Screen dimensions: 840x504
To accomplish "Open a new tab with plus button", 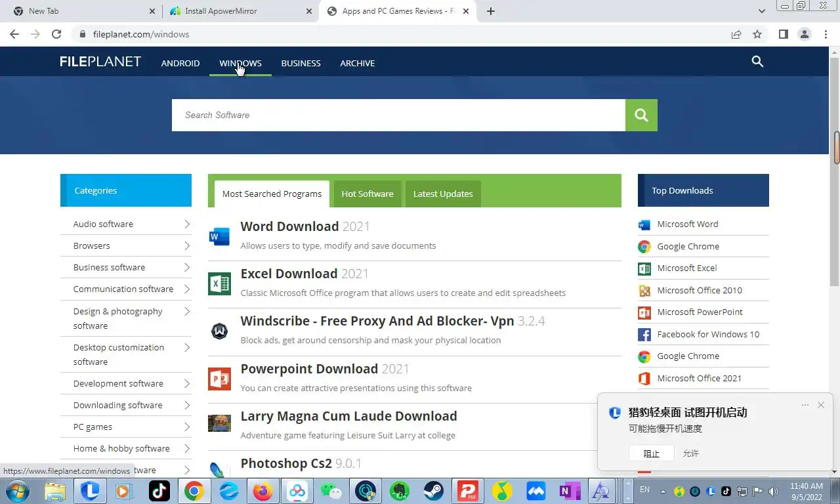I will click(491, 11).
